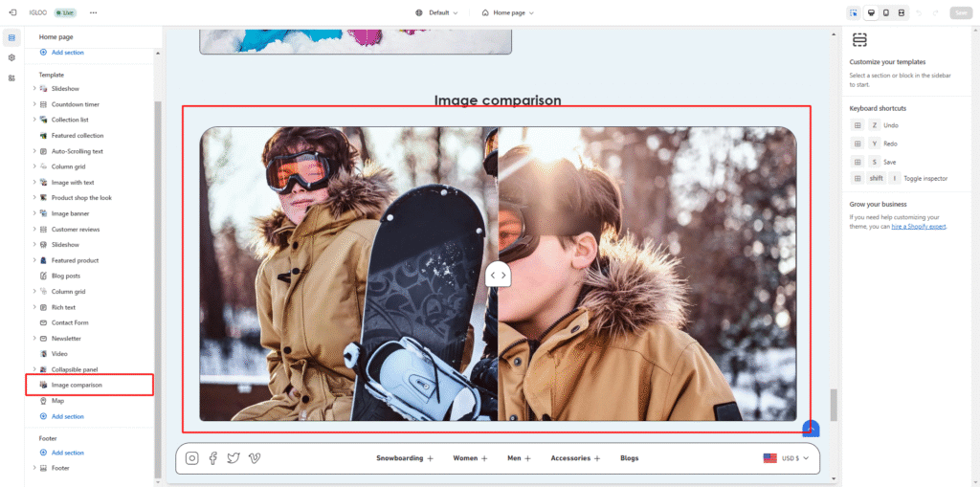Click the hire a Shopify expert link
This screenshot has width=980, height=487.
pyautogui.click(x=919, y=226)
